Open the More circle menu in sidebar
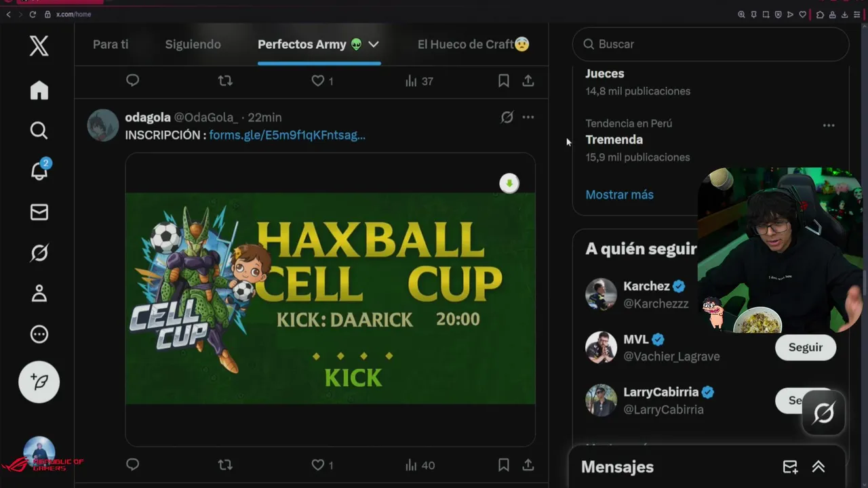This screenshot has width=868, height=488. tap(39, 334)
